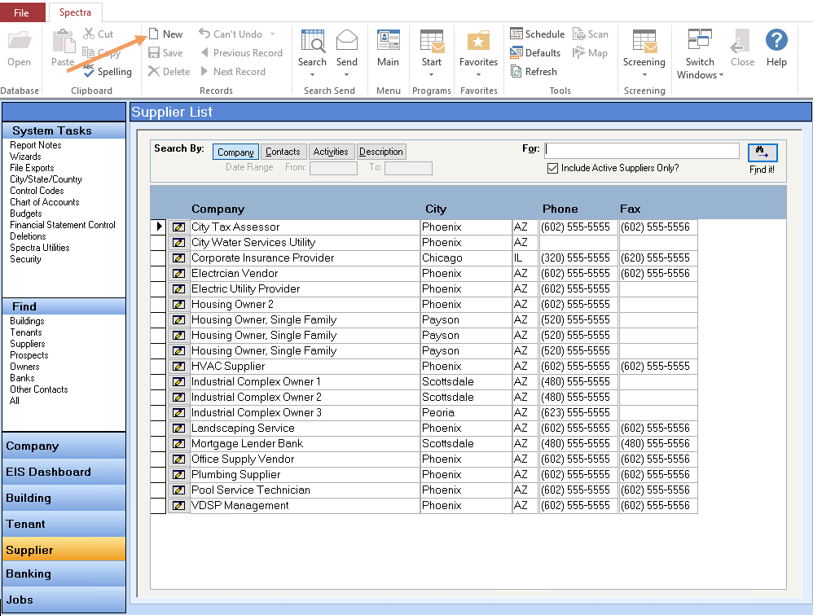The image size is (815, 616).
Task: Open Report Notes under System Tasks
Action: 35,145
